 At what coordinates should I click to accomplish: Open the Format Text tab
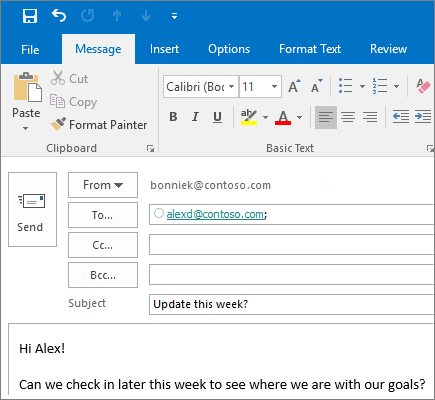point(310,49)
